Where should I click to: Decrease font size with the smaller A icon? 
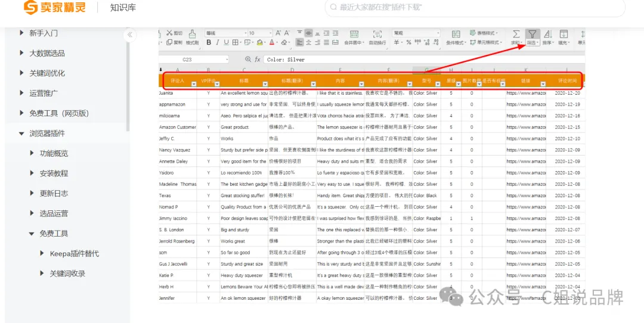[x=287, y=33]
